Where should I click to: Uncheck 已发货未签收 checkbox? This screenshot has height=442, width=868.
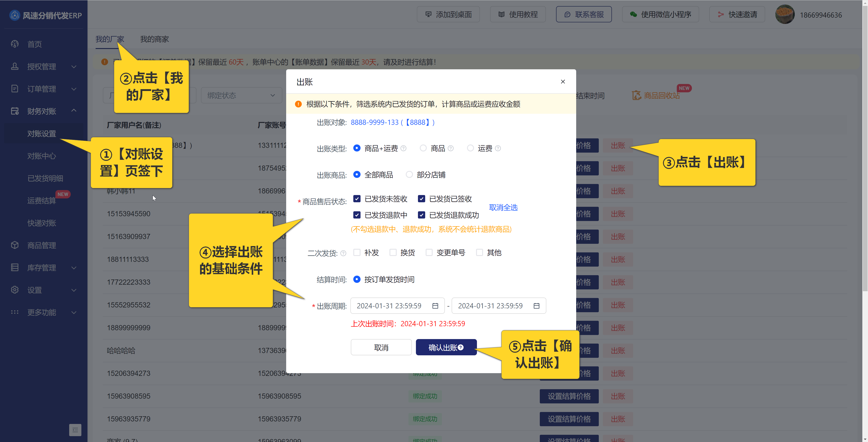(357, 199)
